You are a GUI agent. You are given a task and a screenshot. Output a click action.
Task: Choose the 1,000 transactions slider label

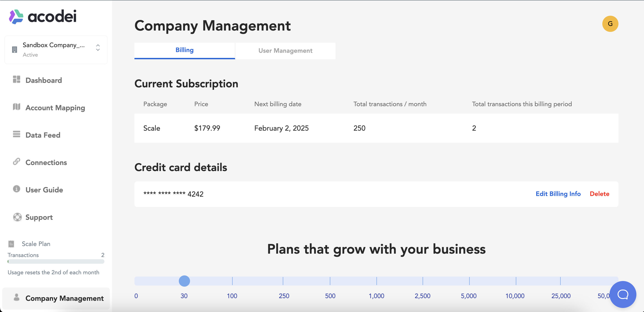[376, 296]
